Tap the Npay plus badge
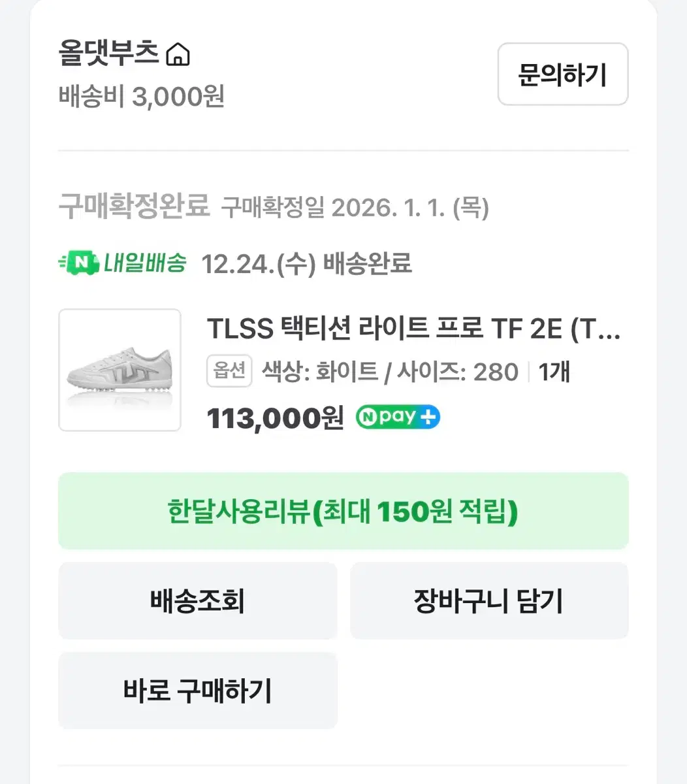Screen dimensions: 687x784 pos(398,417)
